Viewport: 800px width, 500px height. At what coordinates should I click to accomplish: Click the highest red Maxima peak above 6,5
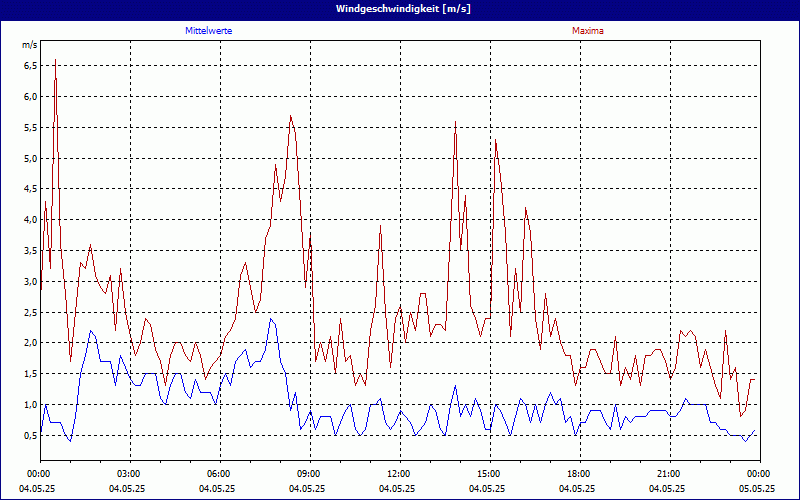(55, 60)
